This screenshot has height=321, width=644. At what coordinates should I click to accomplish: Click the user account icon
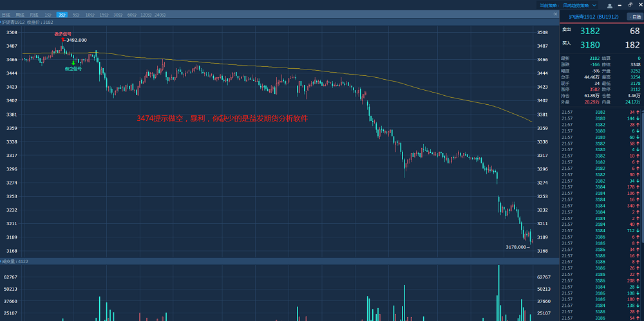coord(610,5)
